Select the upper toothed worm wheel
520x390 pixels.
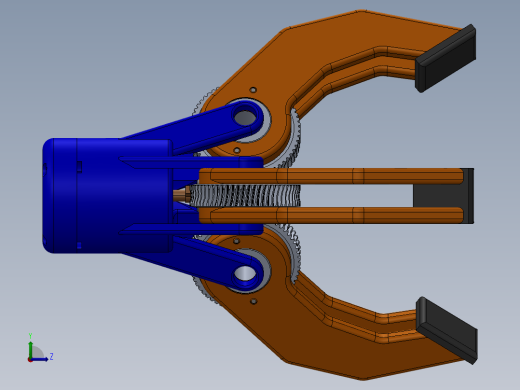[295, 138]
